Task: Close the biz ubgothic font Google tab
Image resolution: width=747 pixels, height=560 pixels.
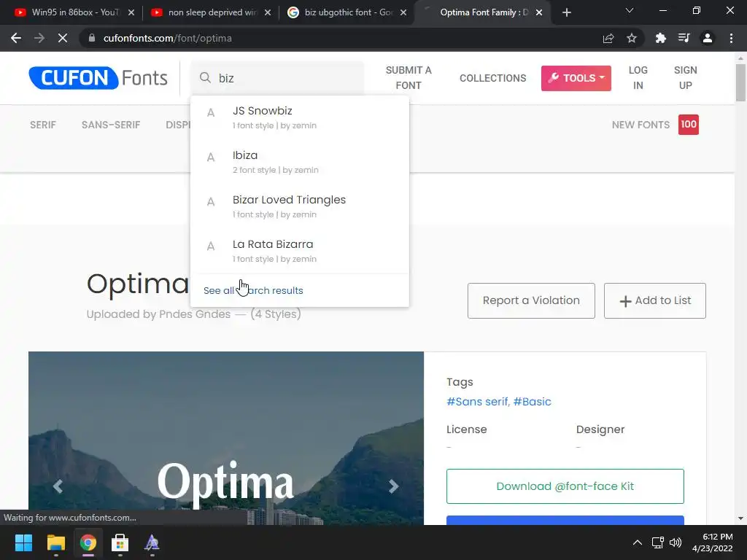Action: (403, 13)
